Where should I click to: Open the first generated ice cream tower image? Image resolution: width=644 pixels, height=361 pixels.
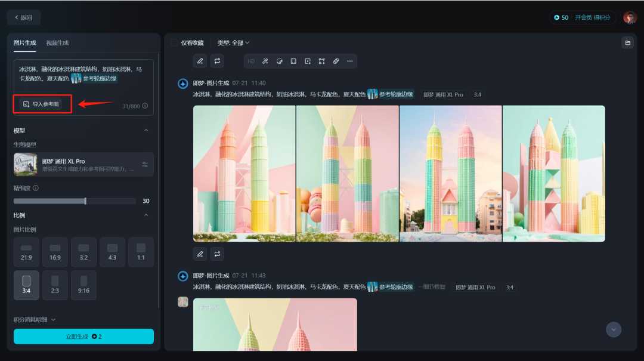point(244,173)
